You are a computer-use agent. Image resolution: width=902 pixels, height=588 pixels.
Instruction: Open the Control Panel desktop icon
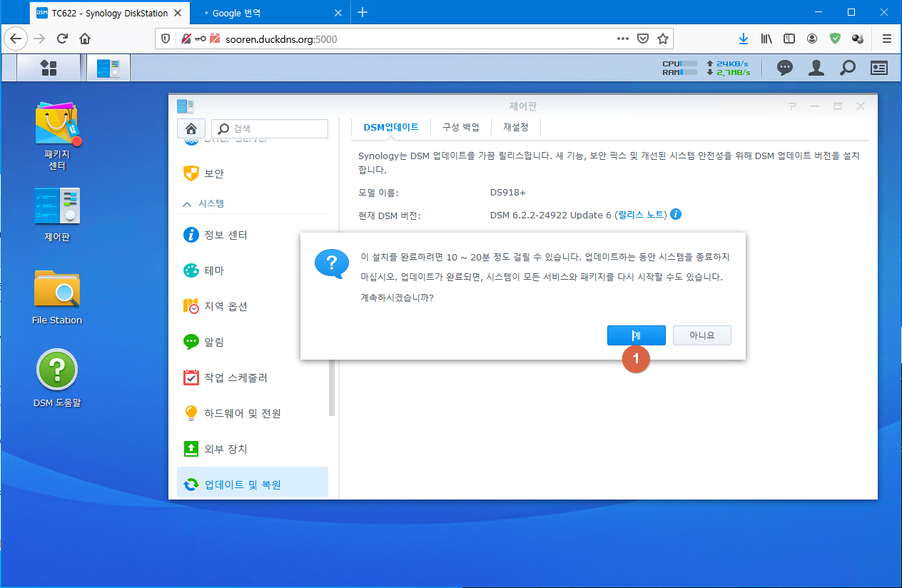(x=57, y=216)
